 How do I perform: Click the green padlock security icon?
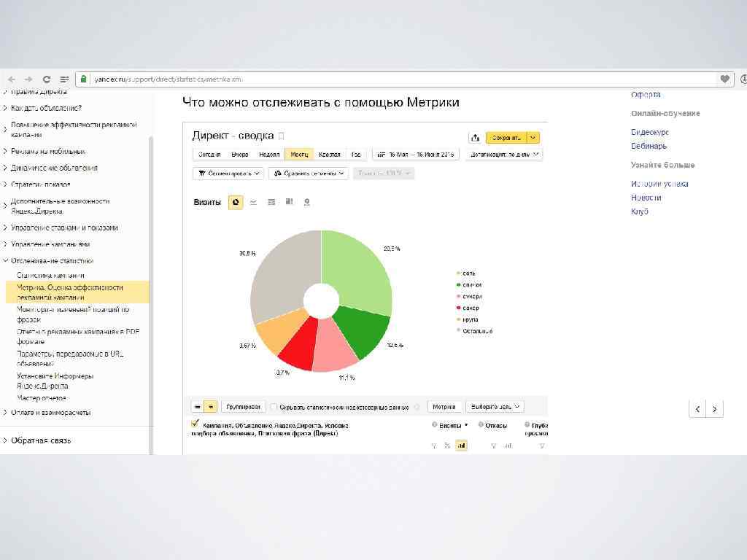pos(83,79)
